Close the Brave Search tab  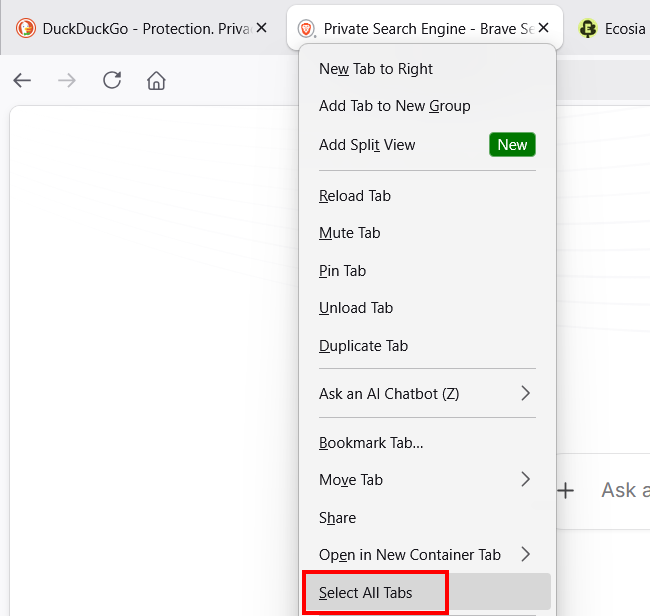coord(543,28)
